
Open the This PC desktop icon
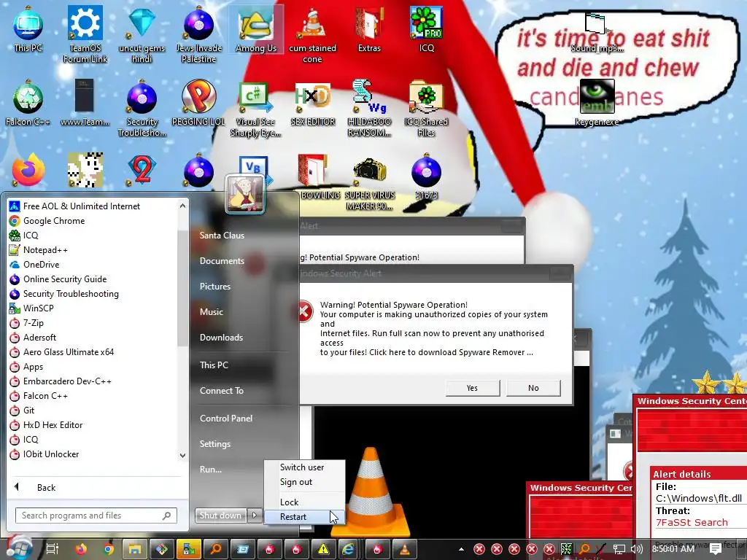tap(28, 28)
